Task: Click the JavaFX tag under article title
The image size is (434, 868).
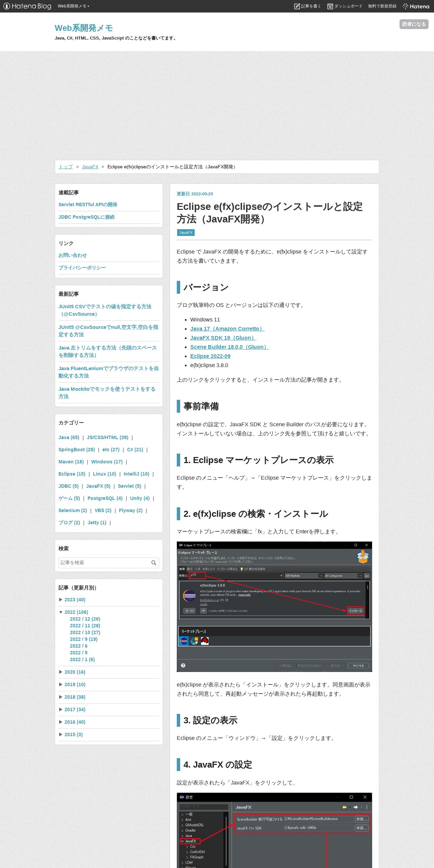Action: 186,233
